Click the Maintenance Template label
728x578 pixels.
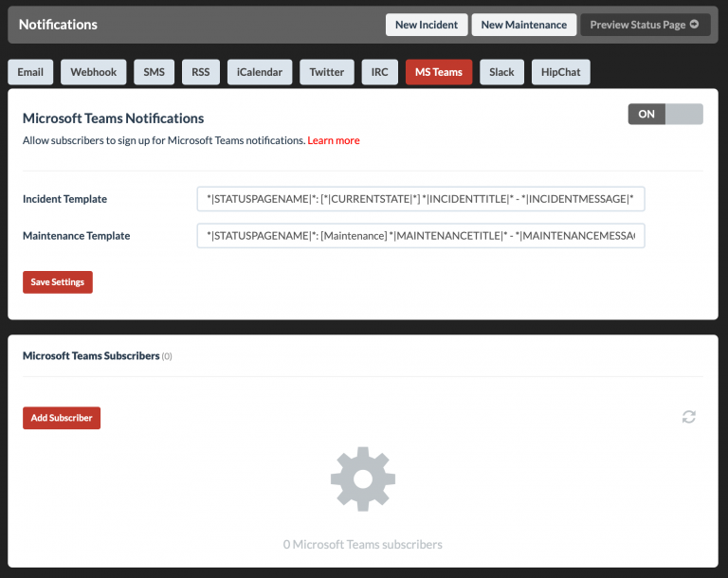(x=77, y=236)
